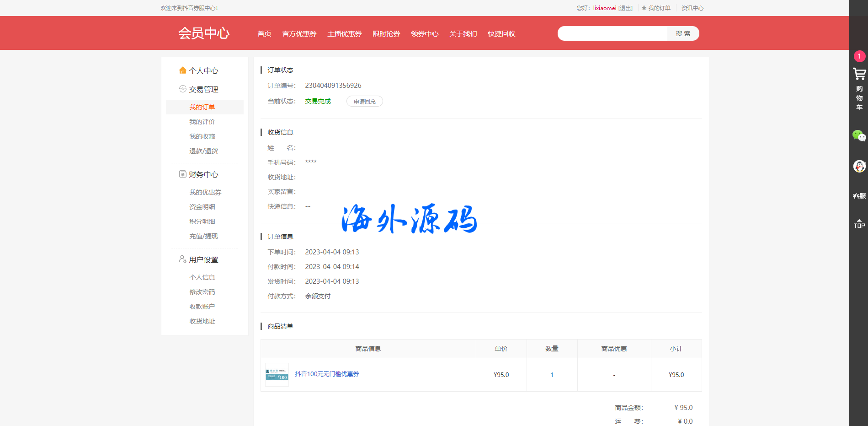
Task: Open the shopping cart icon
Action: coord(859,74)
